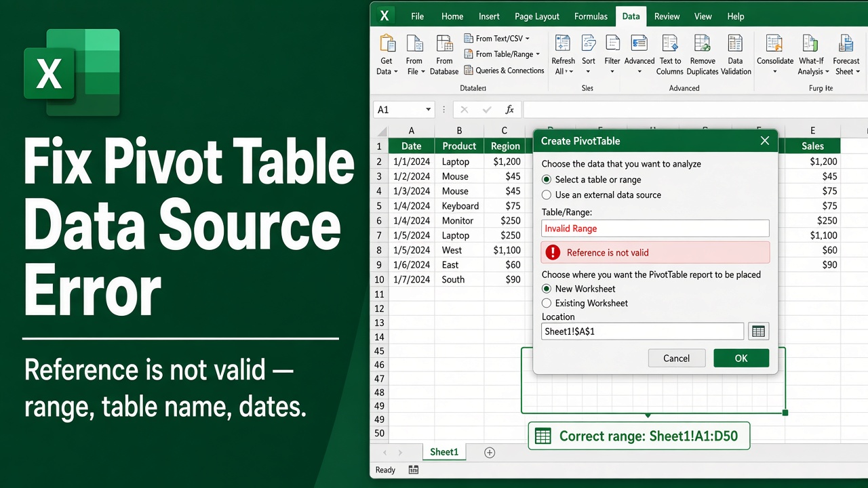Add a new sheet with plus icon
This screenshot has width=868, height=488.
(490, 452)
